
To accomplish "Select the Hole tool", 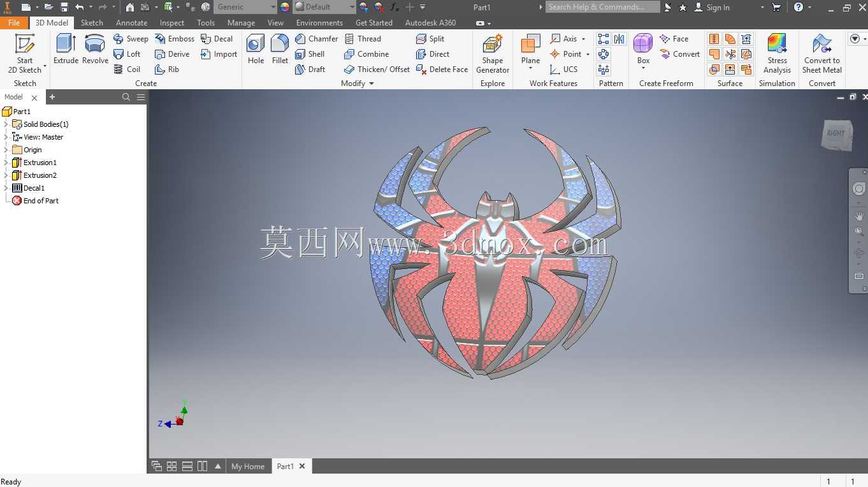I will (x=256, y=50).
